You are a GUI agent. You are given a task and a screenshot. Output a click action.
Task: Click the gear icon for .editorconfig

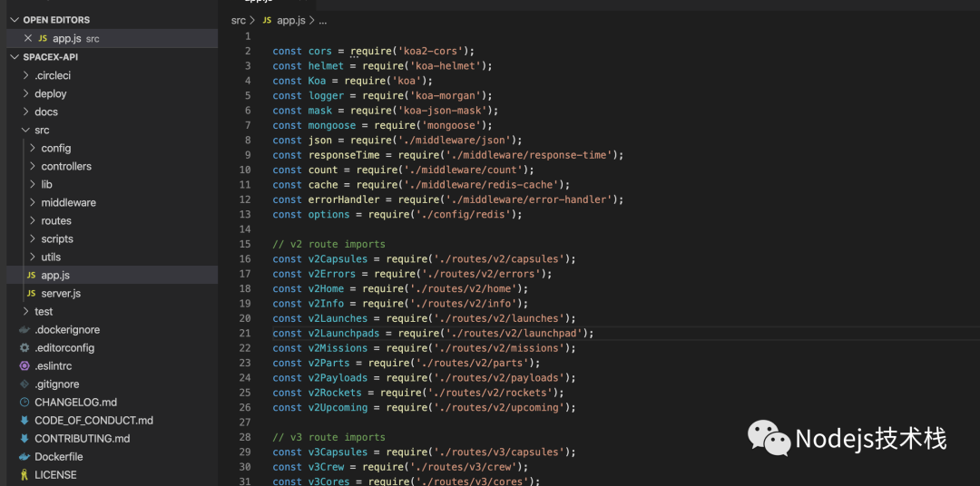coord(24,347)
